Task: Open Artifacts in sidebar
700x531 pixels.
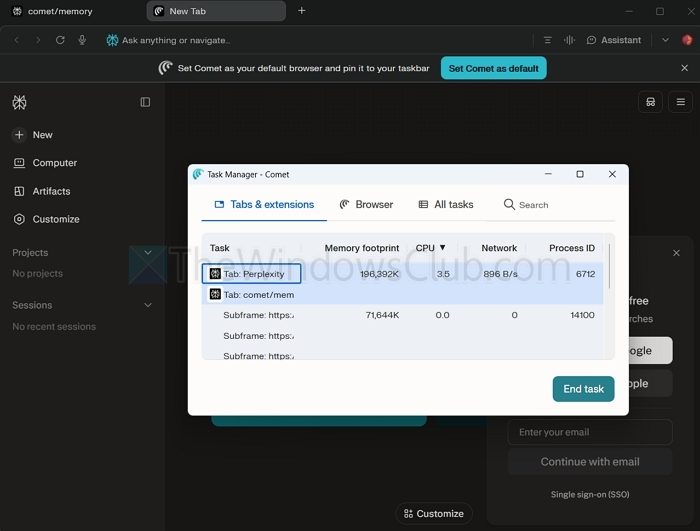Action: (x=42, y=191)
